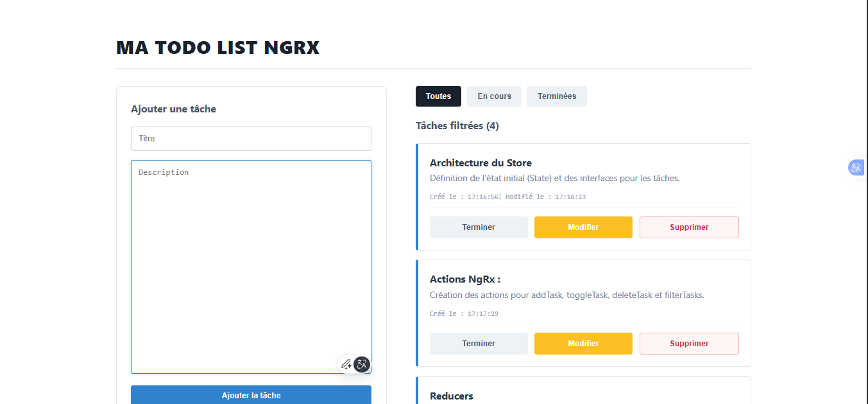Select the Toutes filter tab
Screen dimensions: 868x404
click(438, 96)
